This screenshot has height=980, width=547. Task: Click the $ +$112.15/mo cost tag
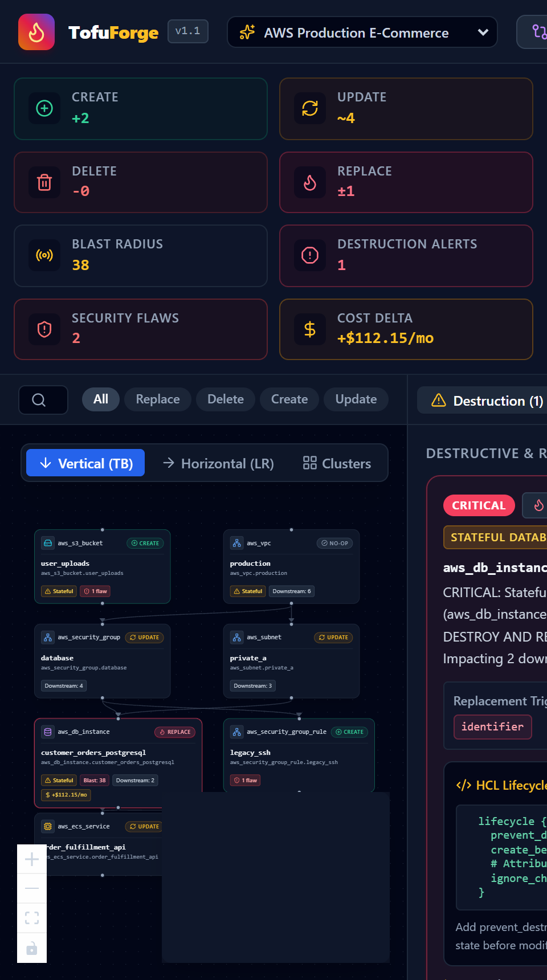(x=66, y=795)
